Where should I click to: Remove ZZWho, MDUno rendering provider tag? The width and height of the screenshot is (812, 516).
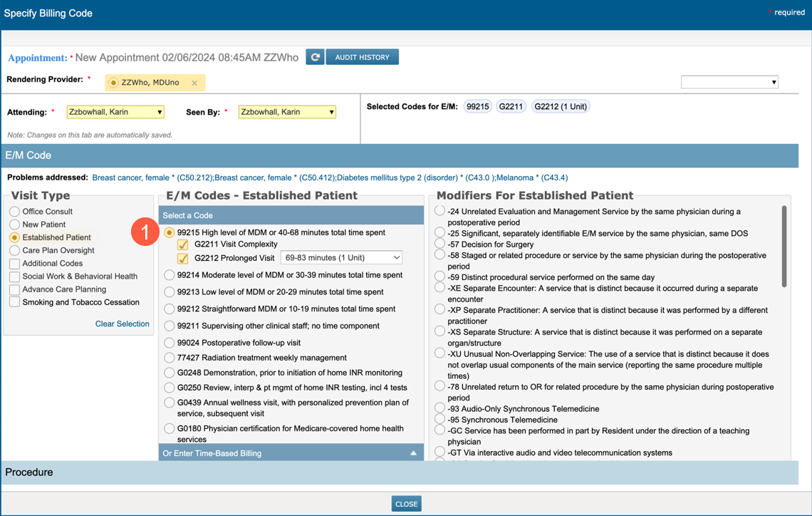(194, 83)
